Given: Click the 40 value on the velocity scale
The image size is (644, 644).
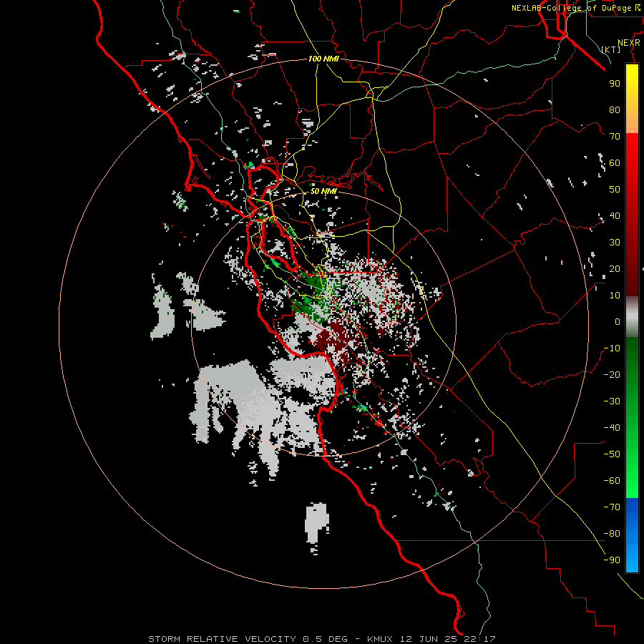Looking at the screenshot, I should coord(615,216).
